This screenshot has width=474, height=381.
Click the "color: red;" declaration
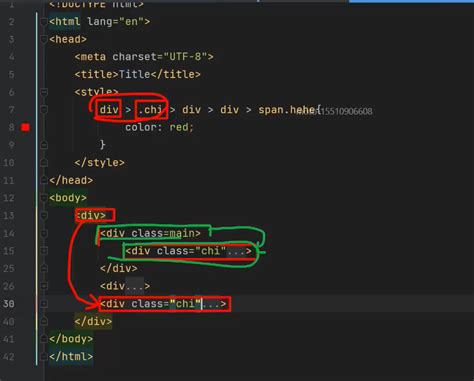pyautogui.click(x=159, y=127)
